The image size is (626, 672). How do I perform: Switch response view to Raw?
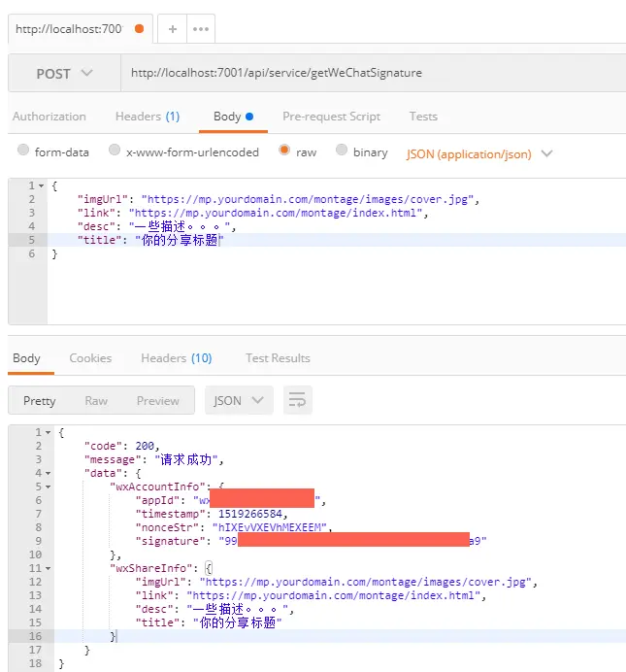96,401
